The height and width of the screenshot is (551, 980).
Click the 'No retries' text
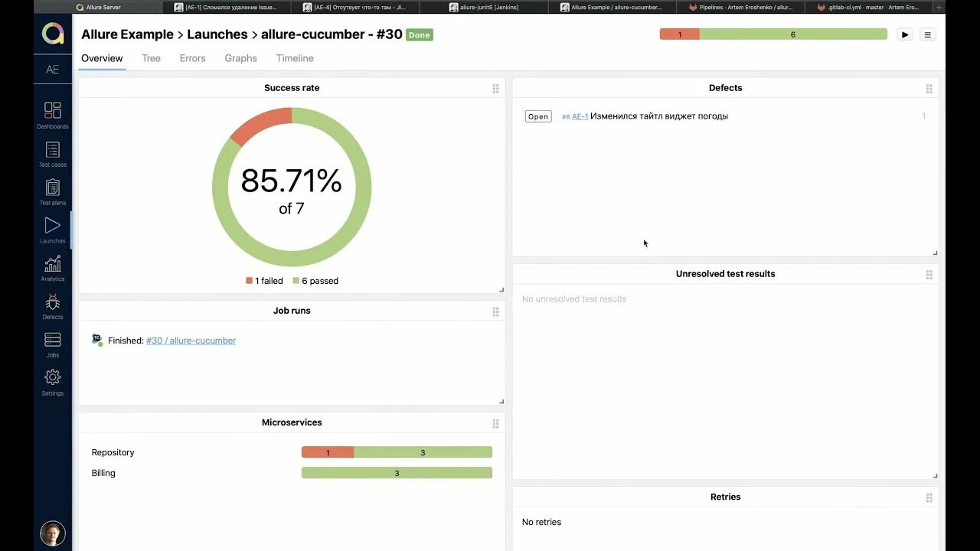[x=541, y=522]
